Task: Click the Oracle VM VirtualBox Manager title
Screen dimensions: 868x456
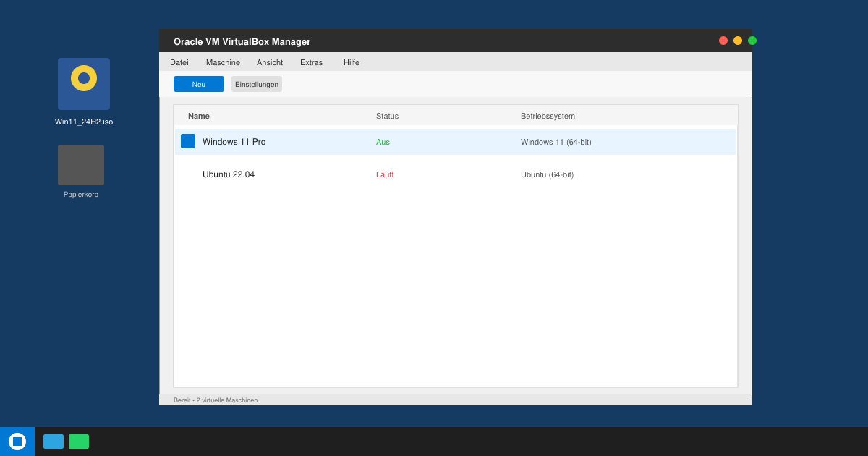Action: pyautogui.click(x=242, y=41)
